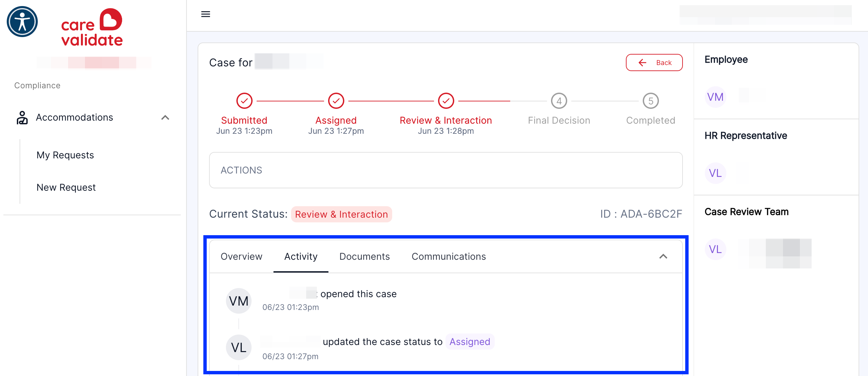Click the Completed step label

click(x=651, y=120)
